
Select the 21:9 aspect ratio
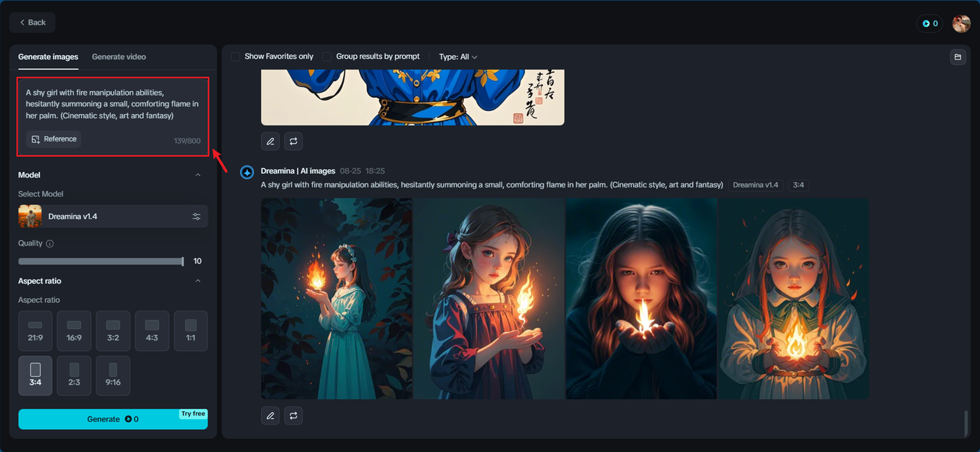coord(35,331)
